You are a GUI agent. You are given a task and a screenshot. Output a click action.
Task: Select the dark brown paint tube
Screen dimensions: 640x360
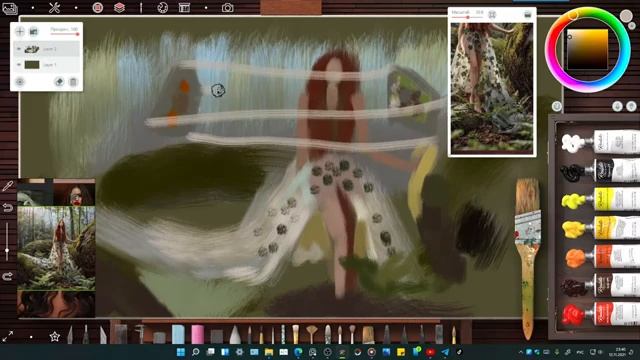pyautogui.click(x=600, y=285)
